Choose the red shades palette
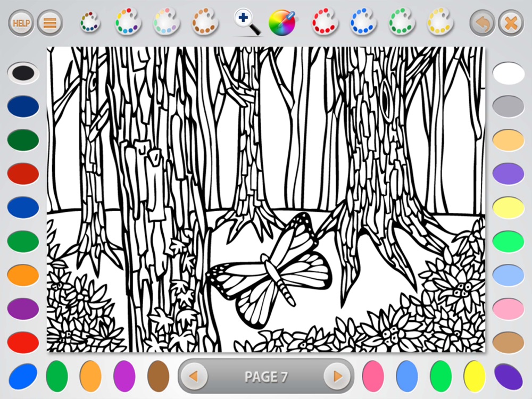This screenshot has width=532, height=399. (325, 22)
